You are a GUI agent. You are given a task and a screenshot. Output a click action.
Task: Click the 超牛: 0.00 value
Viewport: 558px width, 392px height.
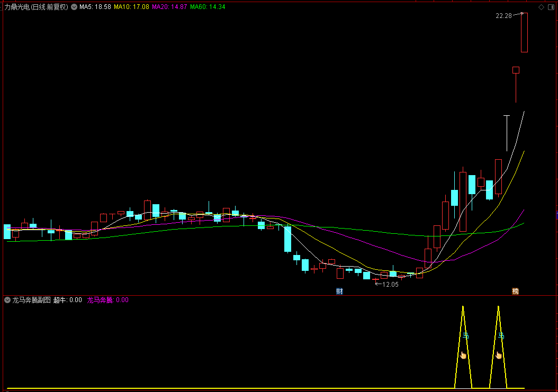pyautogui.click(x=68, y=300)
